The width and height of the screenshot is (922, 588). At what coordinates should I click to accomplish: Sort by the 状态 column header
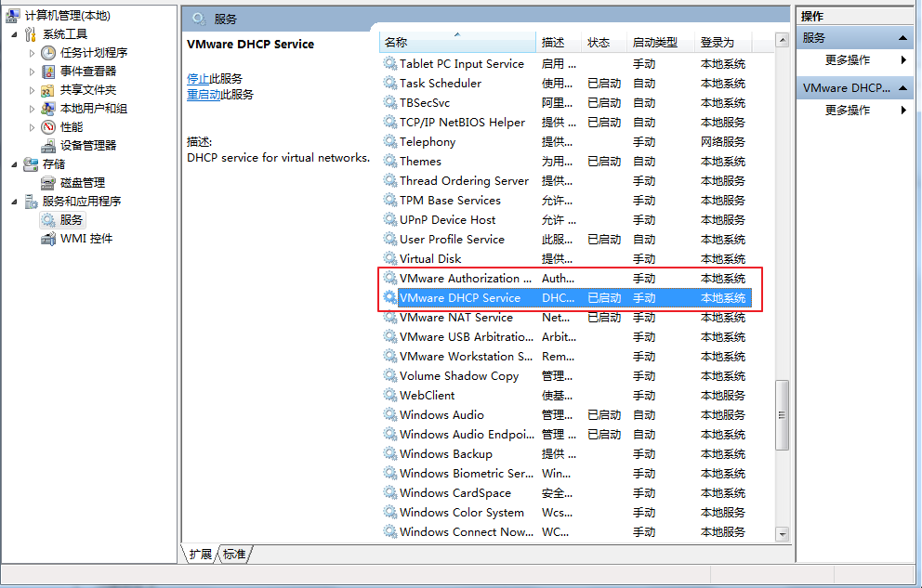604,43
